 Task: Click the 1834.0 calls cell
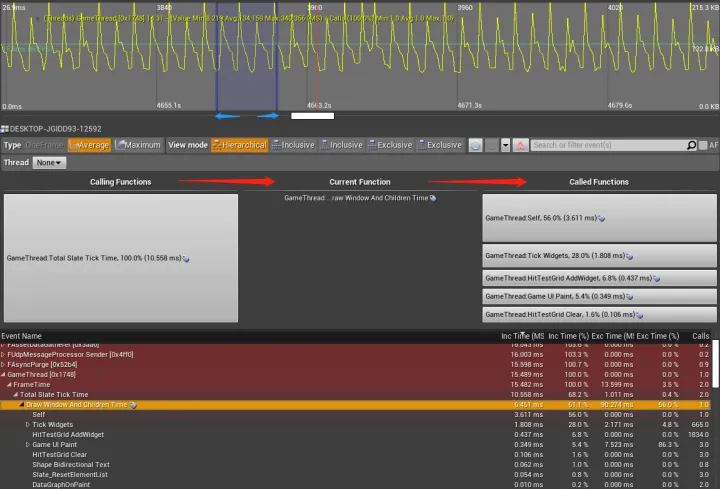(698, 435)
